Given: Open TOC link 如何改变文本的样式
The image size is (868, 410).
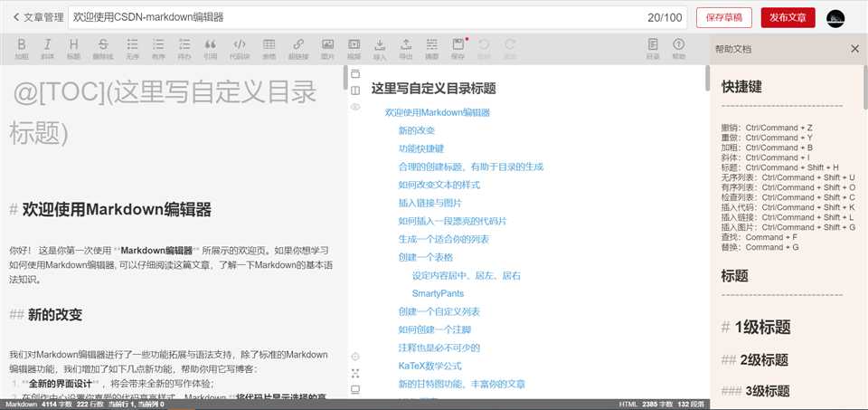Looking at the screenshot, I should [x=439, y=185].
